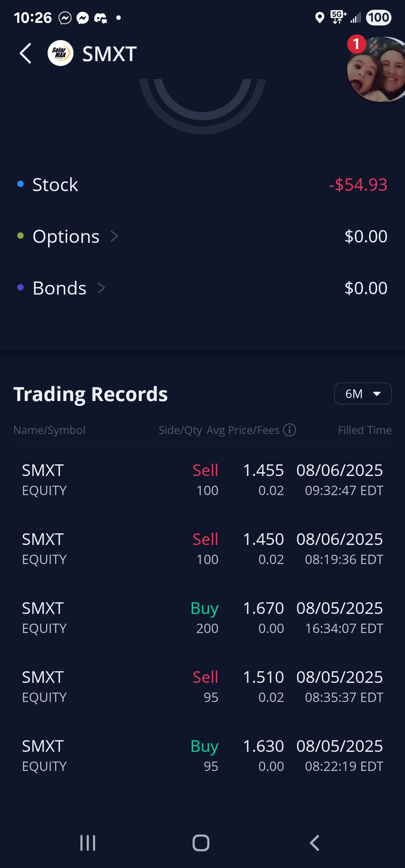
Task: Select the Stock profit row
Action: pos(202,185)
